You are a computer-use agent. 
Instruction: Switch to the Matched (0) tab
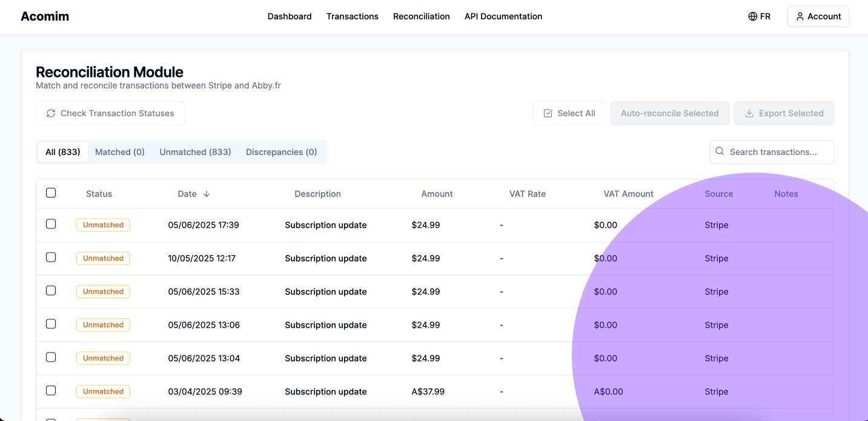pos(120,152)
